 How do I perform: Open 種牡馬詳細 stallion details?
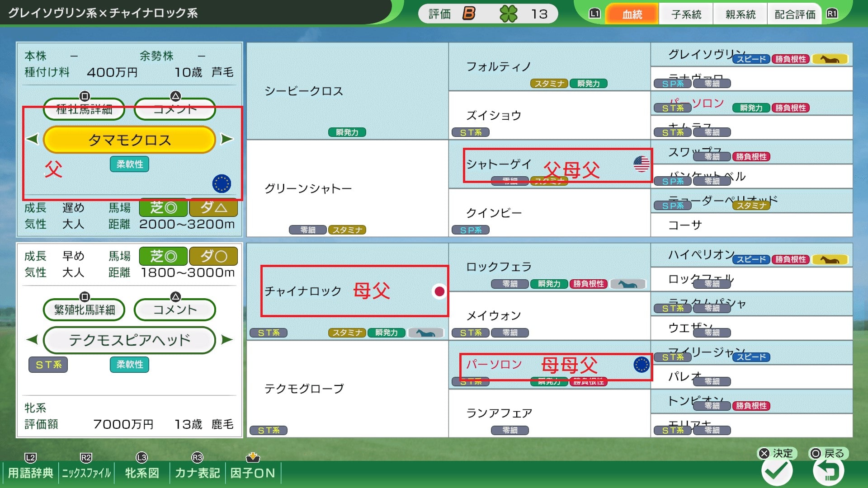coord(84,109)
